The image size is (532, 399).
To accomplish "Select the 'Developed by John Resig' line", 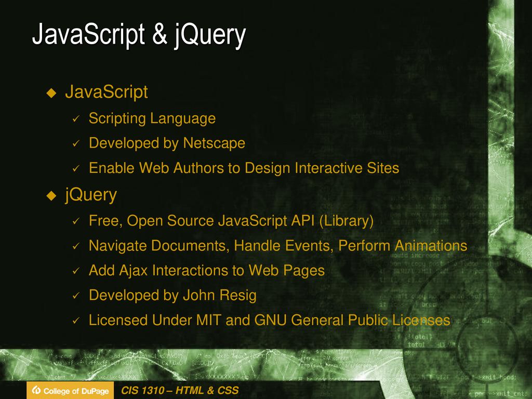I will coord(172,295).
